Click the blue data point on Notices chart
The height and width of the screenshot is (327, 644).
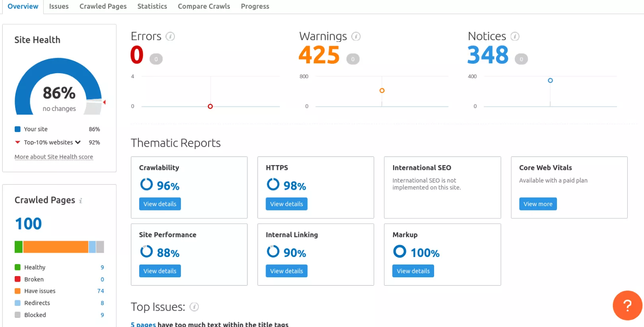550,80
